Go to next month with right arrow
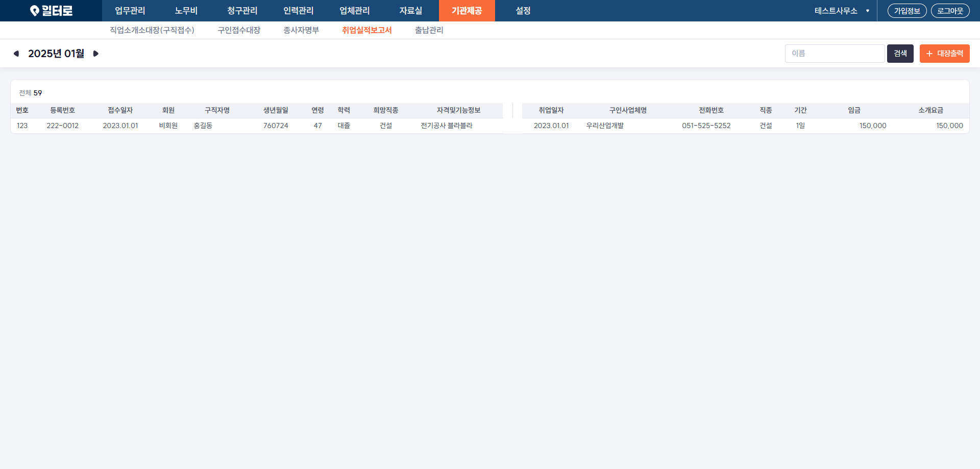Image resolution: width=980 pixels, height=469 pixels. [x=95, y=54]
